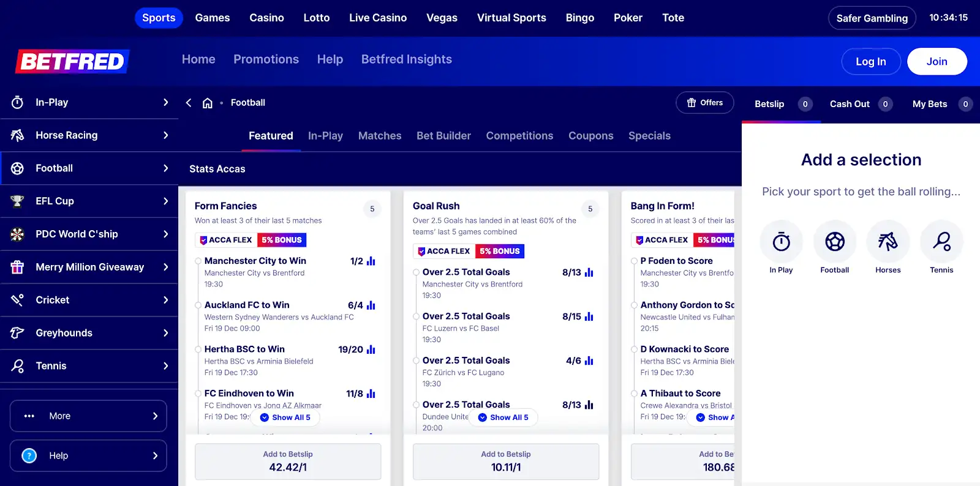The height and width of the screenshot is (486, 980).
Task: Select P Foden to Score radio button
Action: [x=635, y=261]
